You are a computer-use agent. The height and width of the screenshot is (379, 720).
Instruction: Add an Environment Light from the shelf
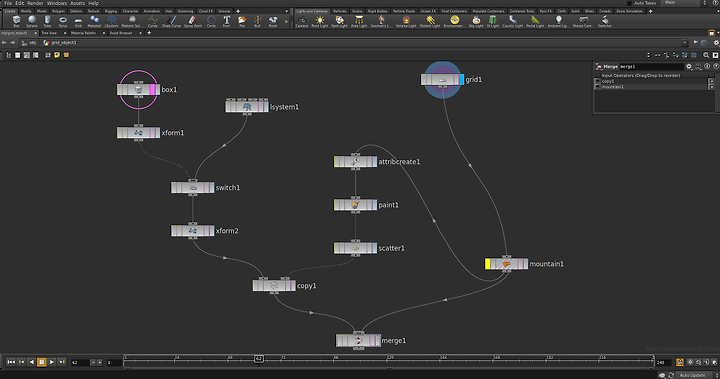(x=454, y=21)
